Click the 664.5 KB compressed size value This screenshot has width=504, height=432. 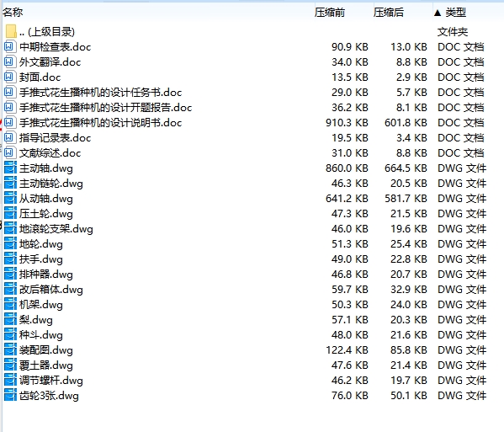[406, 168]
